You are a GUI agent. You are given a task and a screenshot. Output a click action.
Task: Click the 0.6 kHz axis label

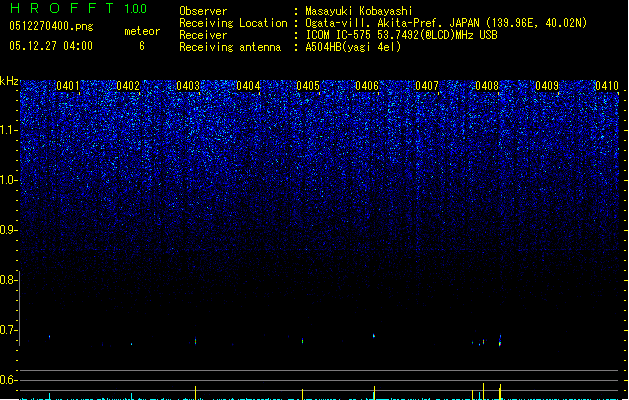tap(8, 380)
